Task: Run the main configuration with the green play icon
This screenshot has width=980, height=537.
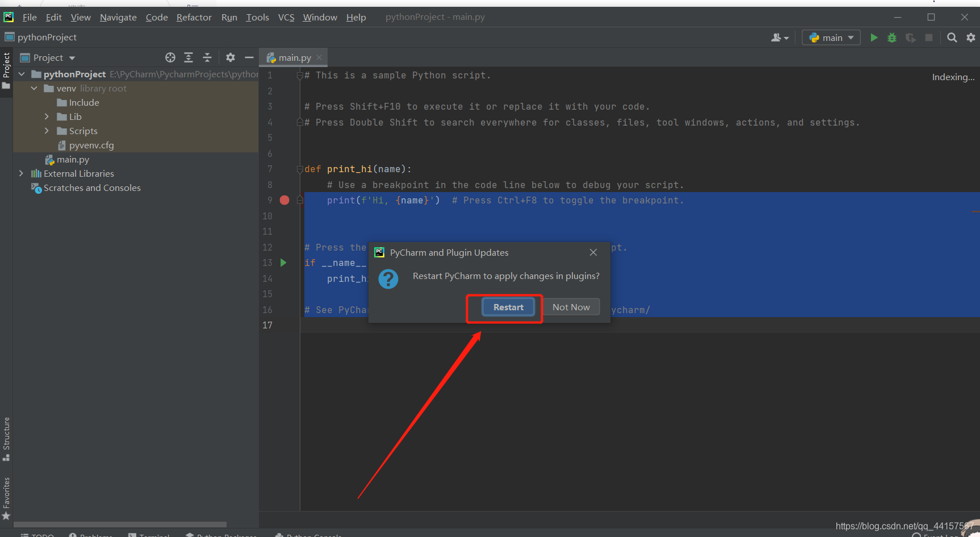Action: 874,38
